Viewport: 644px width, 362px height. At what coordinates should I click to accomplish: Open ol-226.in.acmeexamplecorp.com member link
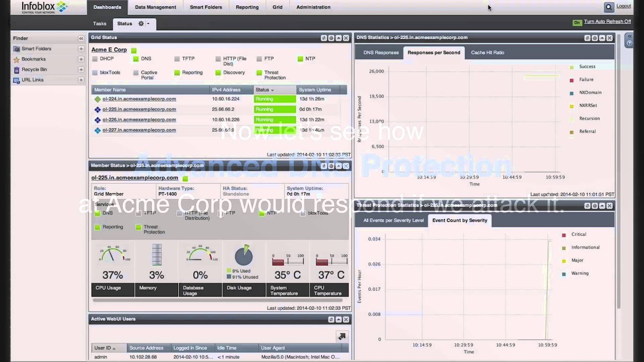pos(139,120)
